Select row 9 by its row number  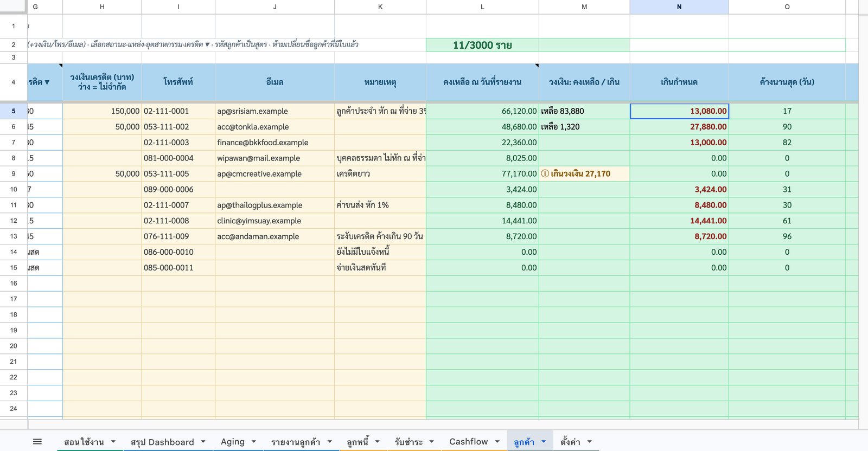[x=14, y=174]
